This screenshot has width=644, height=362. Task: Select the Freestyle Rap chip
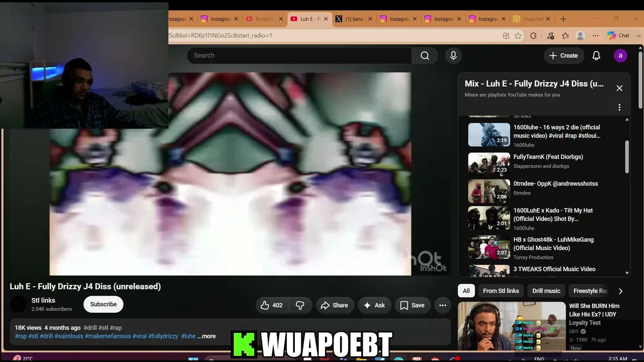[x=590, y=291]
